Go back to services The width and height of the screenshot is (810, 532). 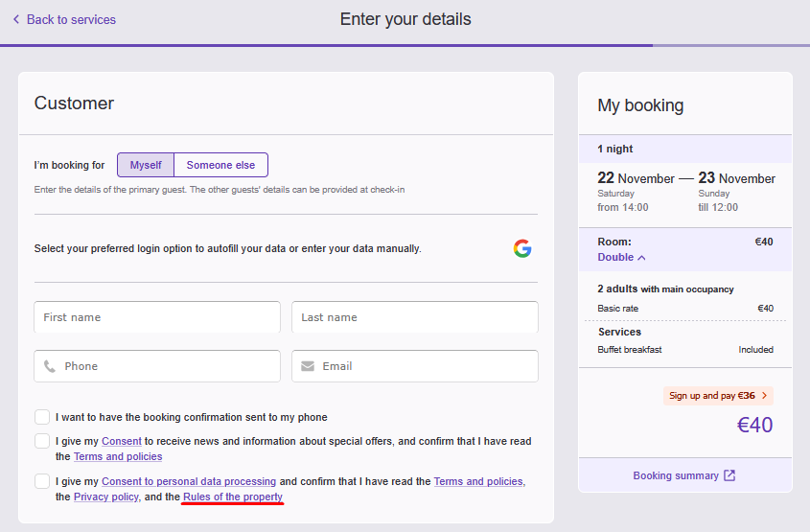pos(71,19)
